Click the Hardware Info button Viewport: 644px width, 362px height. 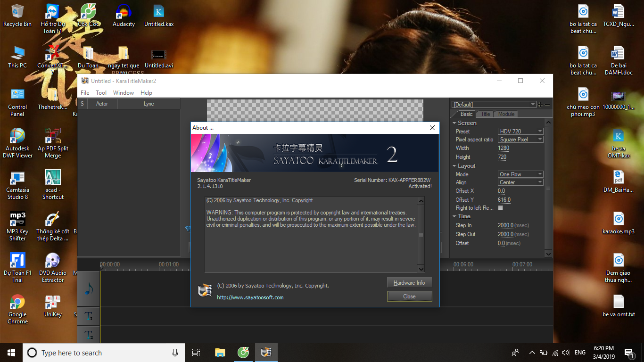pos(409,283)
